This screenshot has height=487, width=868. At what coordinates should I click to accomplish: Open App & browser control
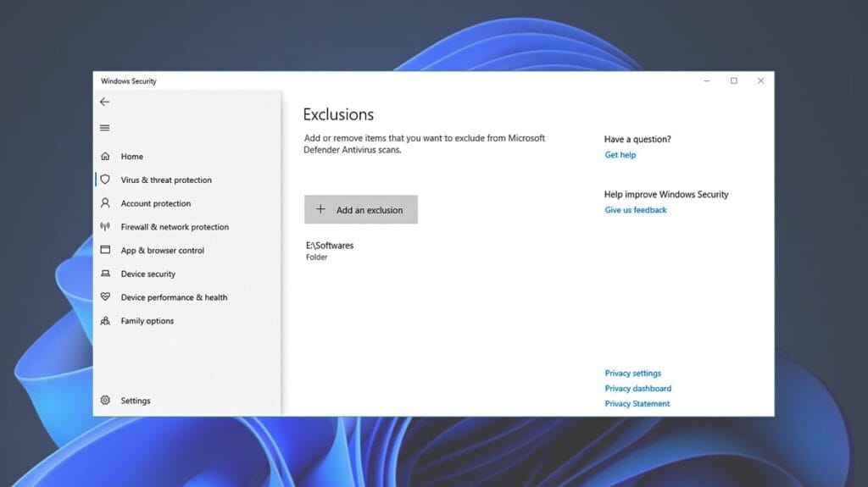tap(162, 250)
